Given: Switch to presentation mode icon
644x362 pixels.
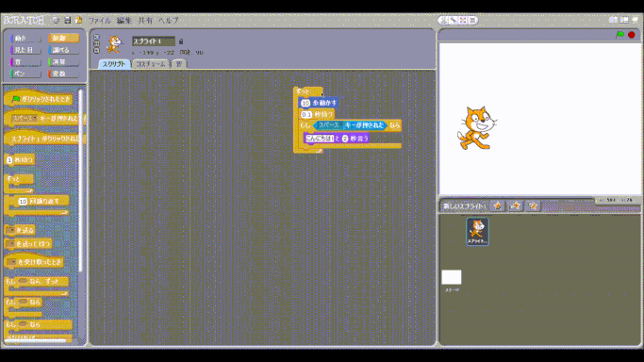Looking at the screenshot, I should [x=635, y=20].
